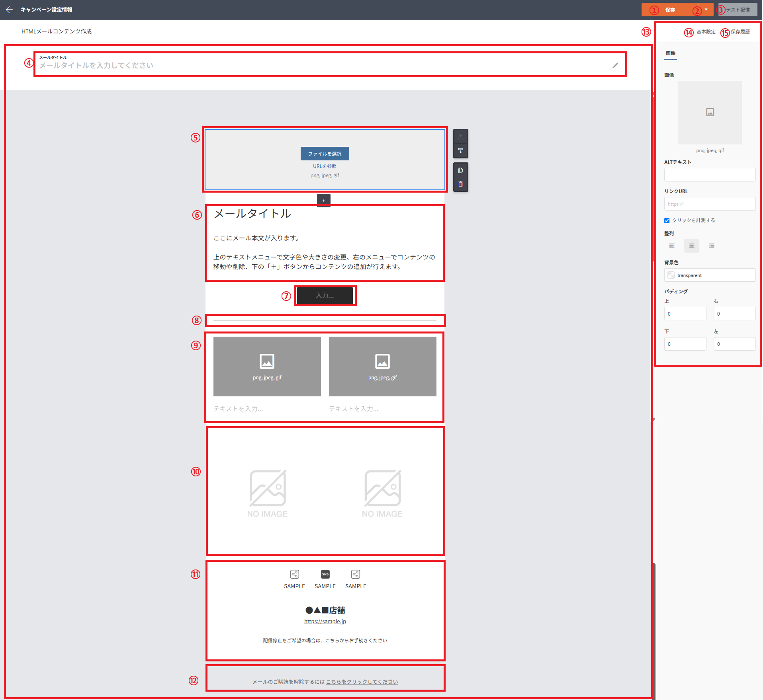The width and height of the screenshot is (763, 700).
Task: Click the right image placeholder in the two-column block
Action: (383, 367)
